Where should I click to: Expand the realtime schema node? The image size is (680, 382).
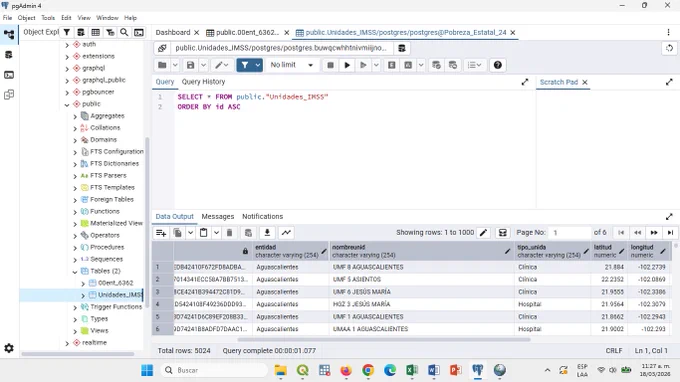(x=67, y=343)
